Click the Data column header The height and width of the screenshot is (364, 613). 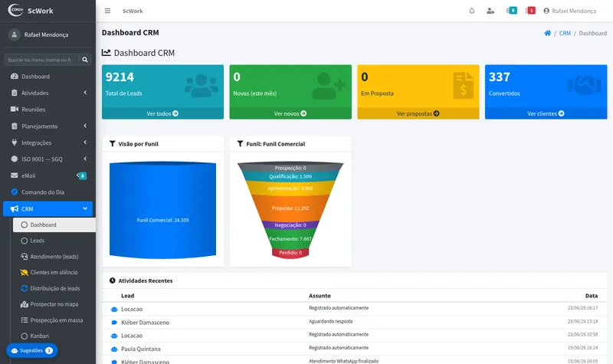pyautogui.click(x=591, y=296)
